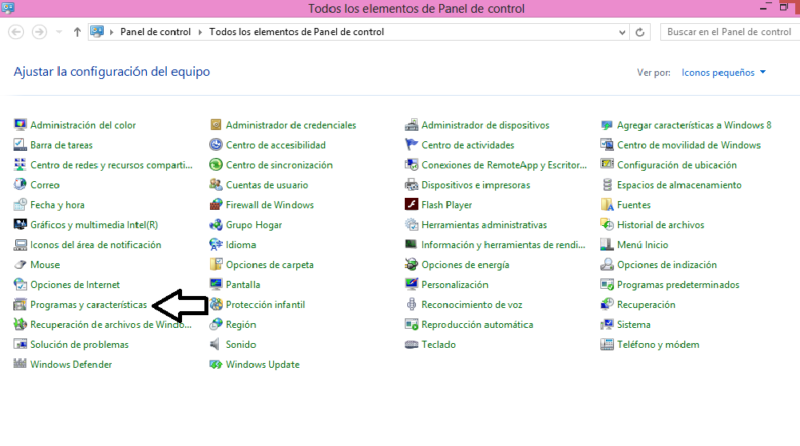
Task: Click the Dispositivos e impresoras icon
Action: click(x=411, y=185)
